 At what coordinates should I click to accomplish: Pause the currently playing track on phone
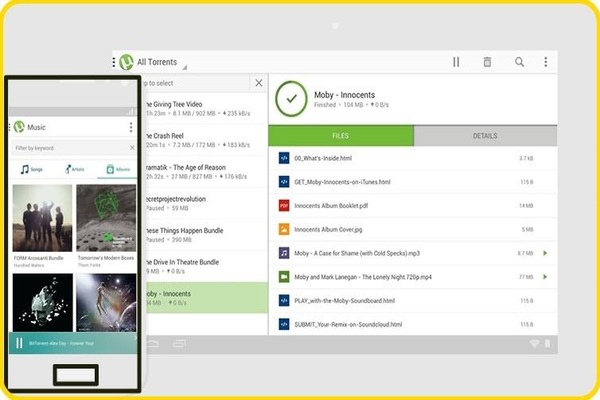(19, 343)
